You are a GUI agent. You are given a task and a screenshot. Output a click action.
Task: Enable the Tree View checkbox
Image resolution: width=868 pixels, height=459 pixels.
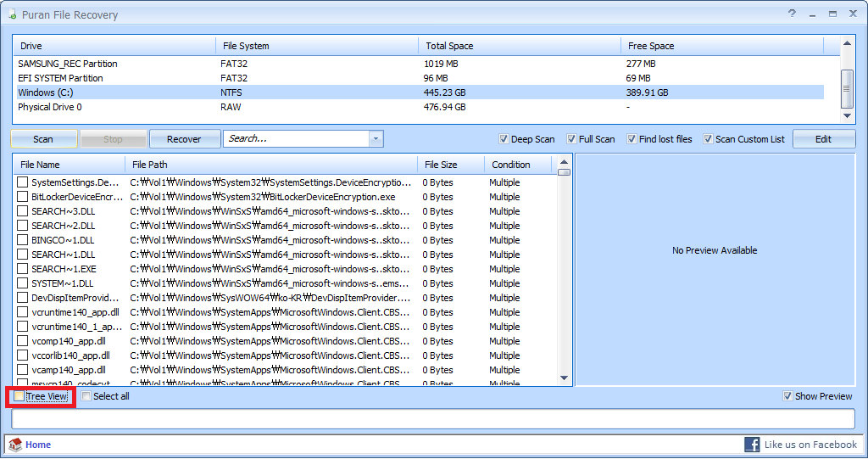click(x=19, y=396)
